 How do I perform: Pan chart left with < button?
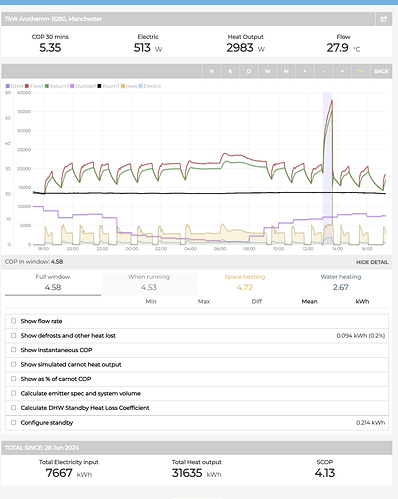pos(342,71)
